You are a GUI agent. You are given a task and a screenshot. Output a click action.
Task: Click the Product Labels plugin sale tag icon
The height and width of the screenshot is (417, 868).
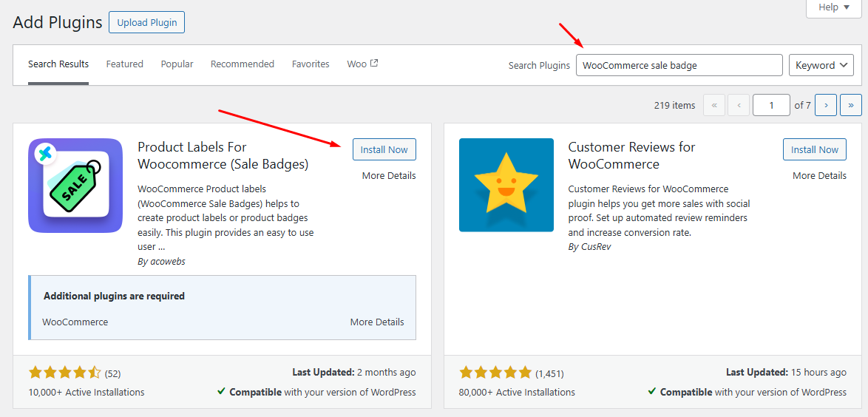pyautogui.click(x=75, y=186)
